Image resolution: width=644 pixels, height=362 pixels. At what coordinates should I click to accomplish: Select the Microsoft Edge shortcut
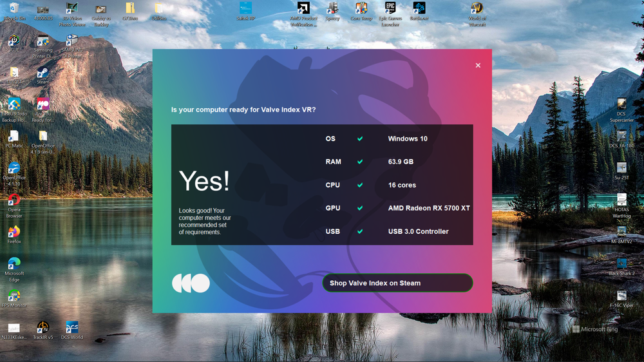(x=14, y=269)
